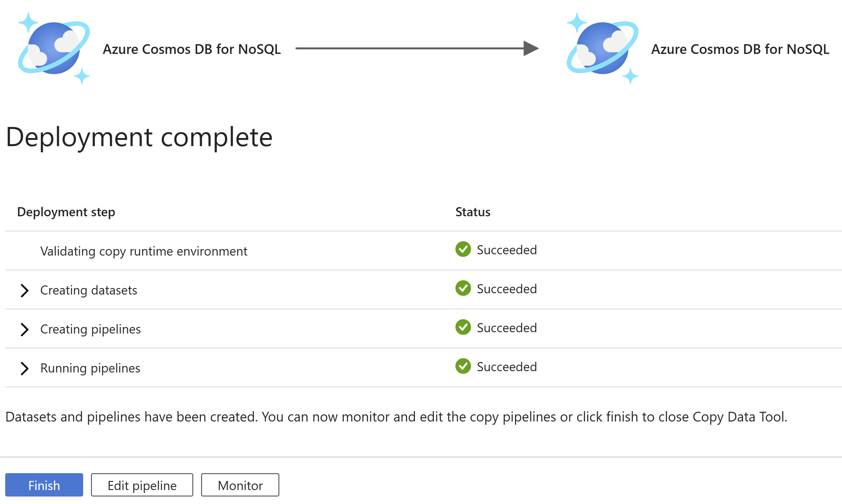Screen dimensions: 842x504
Task: Click the destination Cosmos DB planet icon
Action: 603,48
